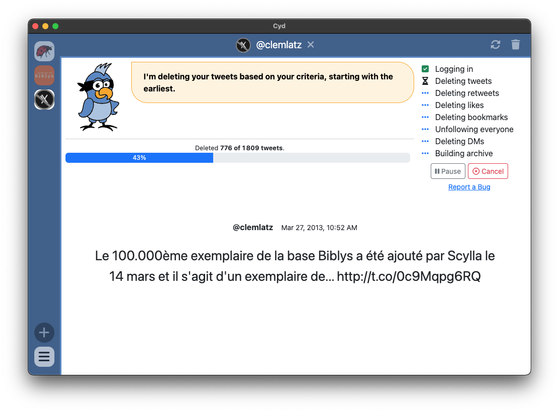Select the Biblys account icon in sidebar
This screenshot has height=412, width=559.
44,75
